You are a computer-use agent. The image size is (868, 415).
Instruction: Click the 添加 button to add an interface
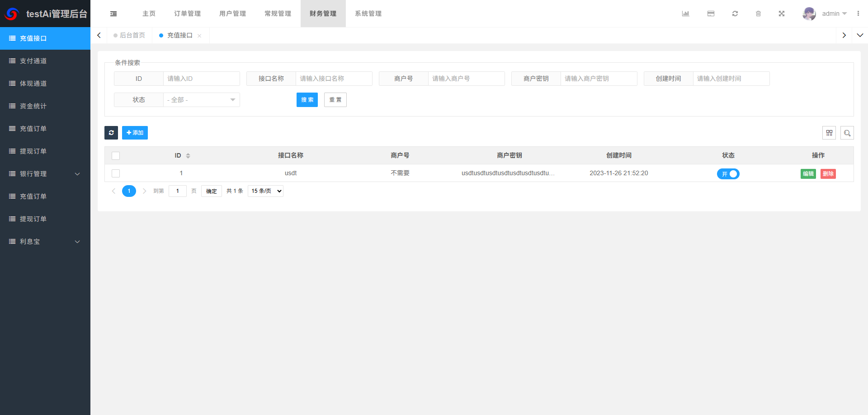135,132
